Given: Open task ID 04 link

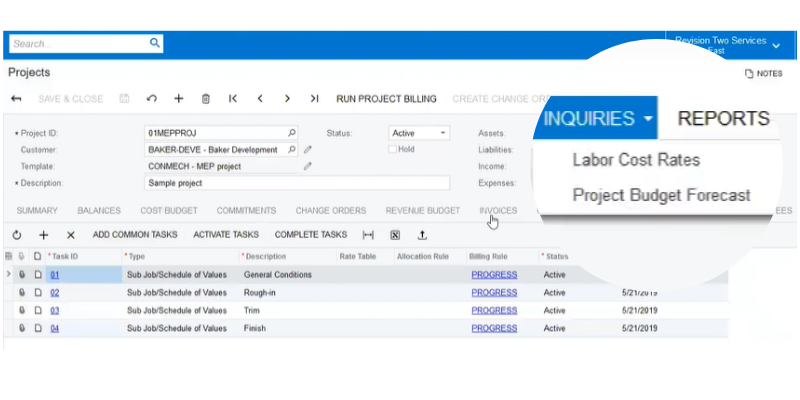Looking at the screenshot, I should point(55,329).
